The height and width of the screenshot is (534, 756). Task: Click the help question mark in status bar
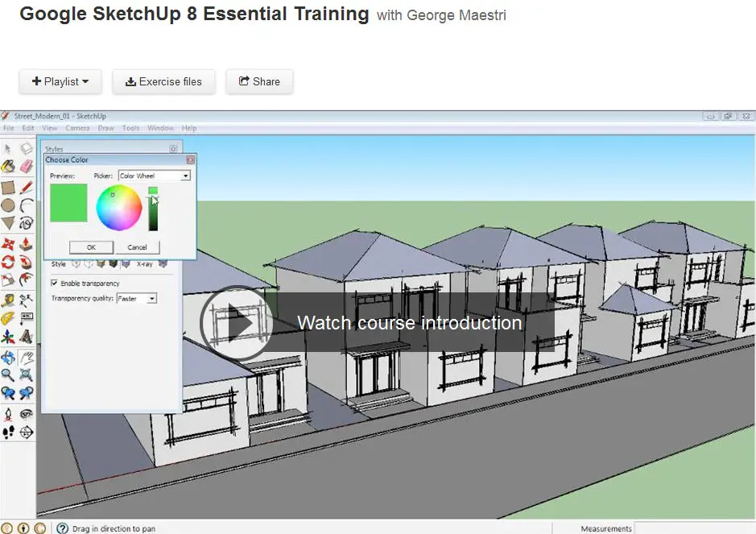tap(62, 528)
